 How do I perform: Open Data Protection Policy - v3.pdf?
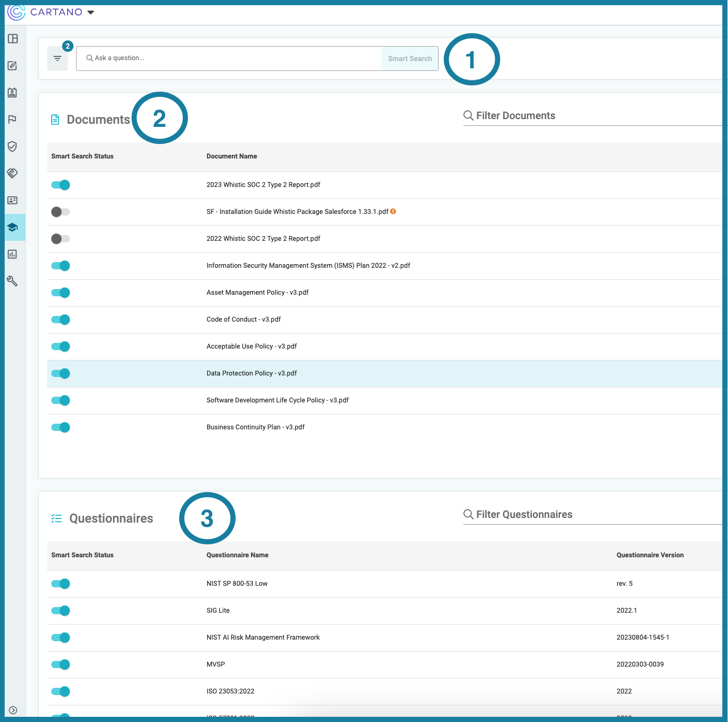(252, 373)
